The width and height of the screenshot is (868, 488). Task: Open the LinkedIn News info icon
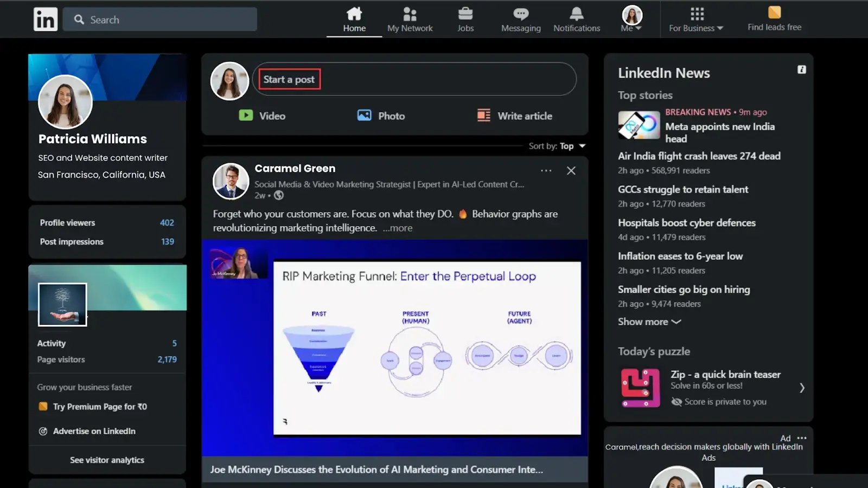[801, 69]
